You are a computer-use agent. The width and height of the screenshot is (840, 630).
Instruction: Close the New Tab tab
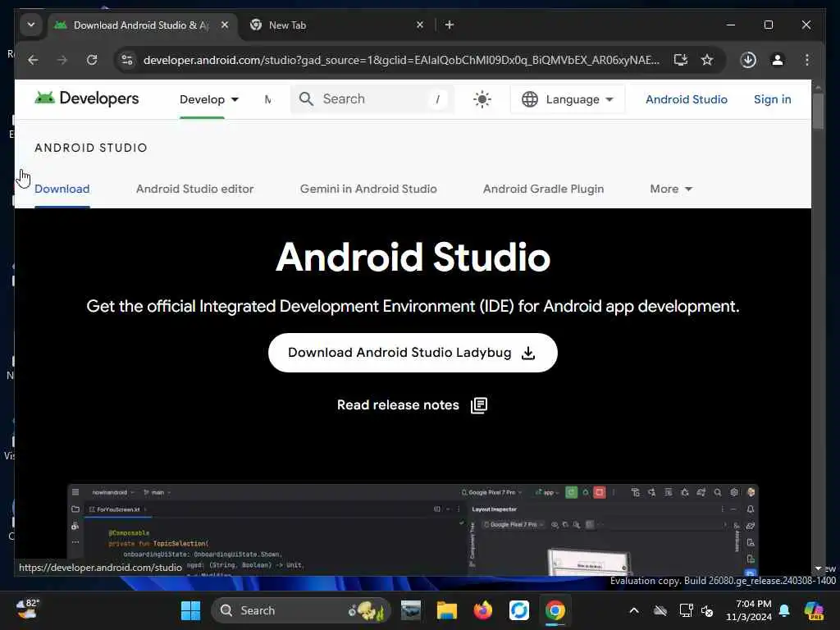[420, 25]
